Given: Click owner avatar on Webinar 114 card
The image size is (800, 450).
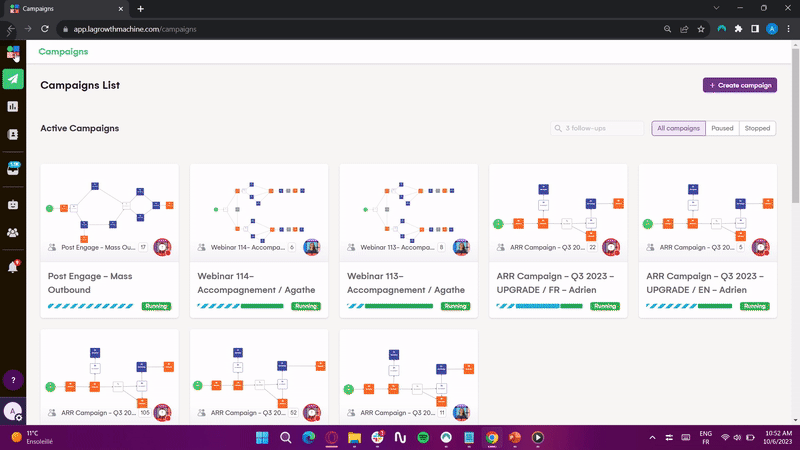Looking at the screenshot, I should 312,247.
